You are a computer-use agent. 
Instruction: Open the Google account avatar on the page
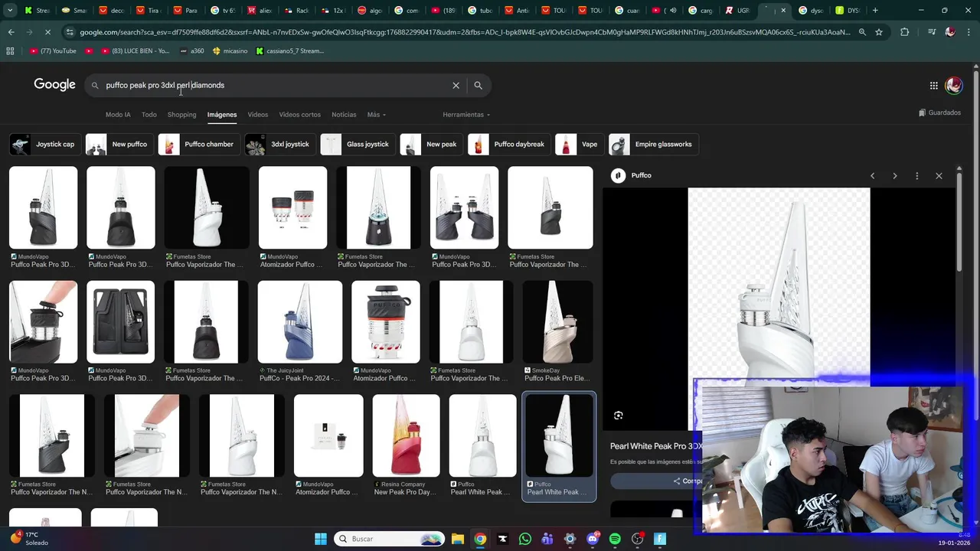pyautogui.click(x=953, y=86)
